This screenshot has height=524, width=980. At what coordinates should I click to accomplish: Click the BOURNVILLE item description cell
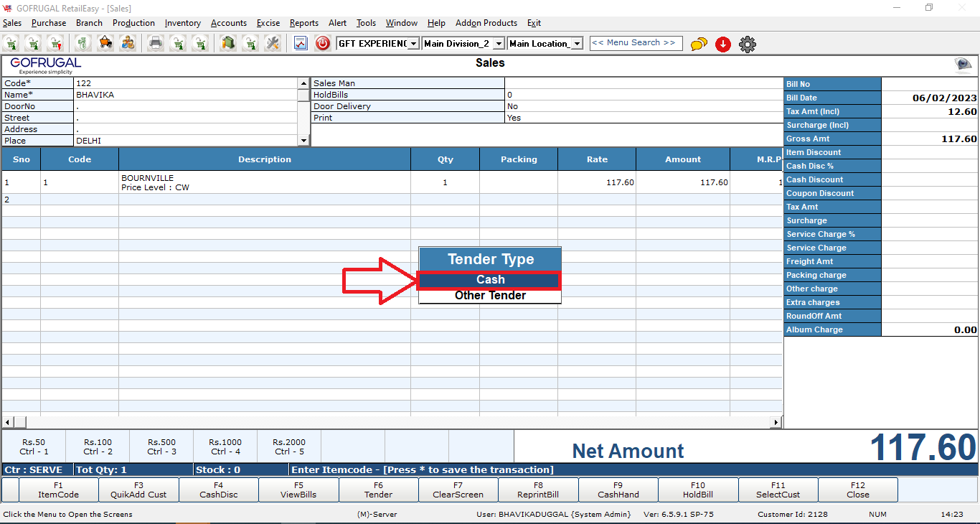(x=265, y=182)
